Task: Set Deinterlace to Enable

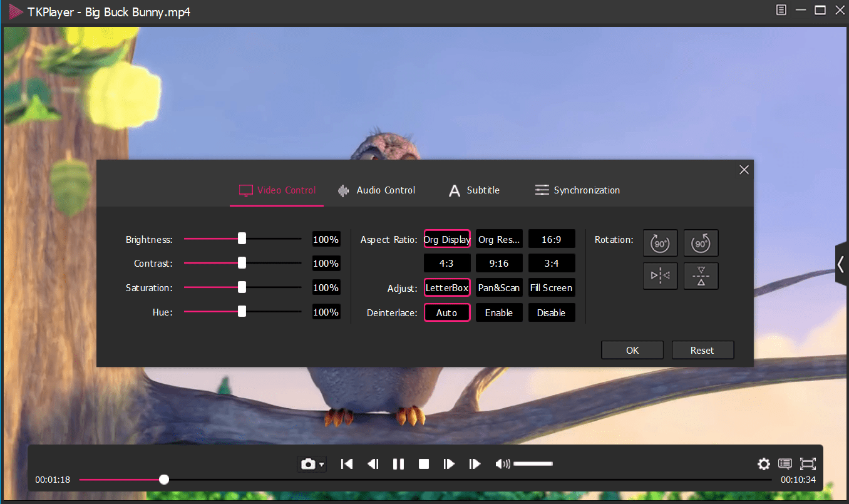Action: (499, 312)
